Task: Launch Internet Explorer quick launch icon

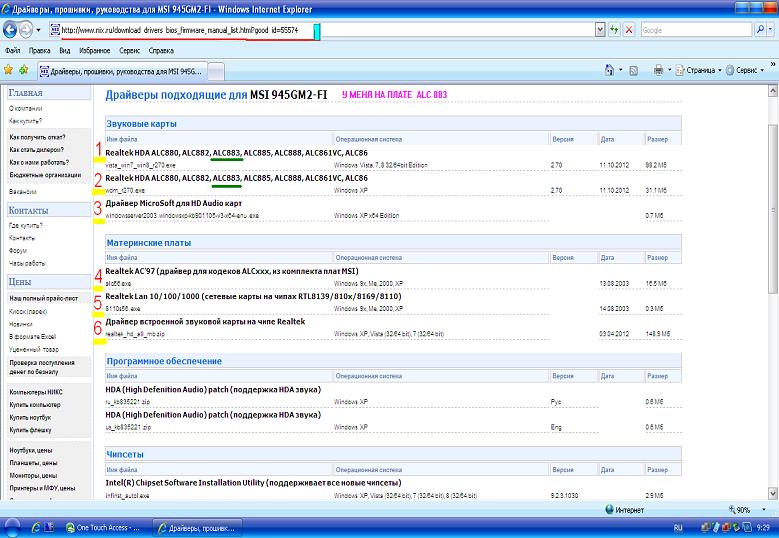Action: [35, 528]
